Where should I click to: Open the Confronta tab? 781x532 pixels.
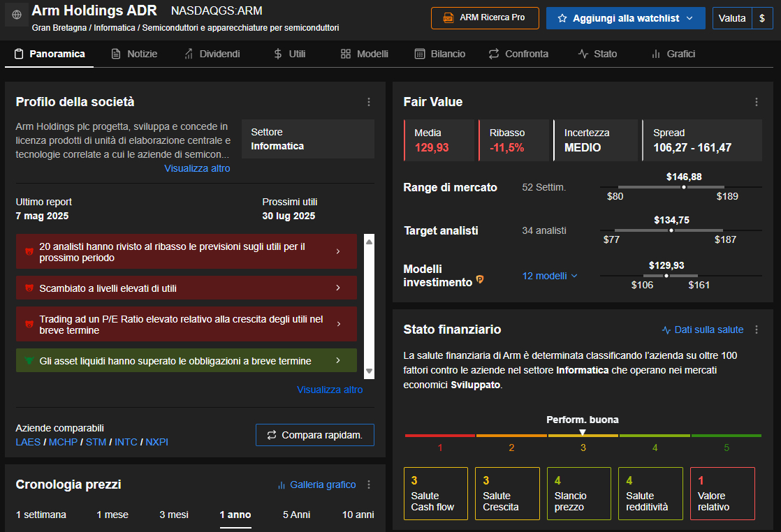pyautogui.click(x=518, y=54)
